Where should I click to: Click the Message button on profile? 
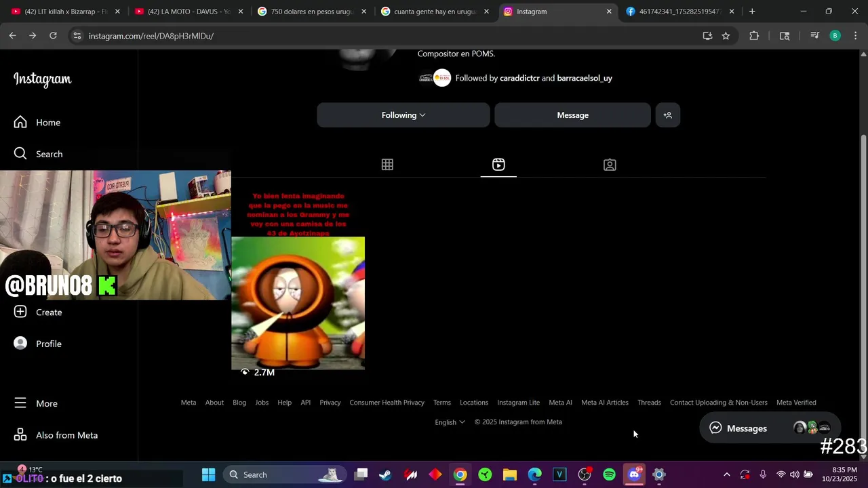tap(572, 115)
